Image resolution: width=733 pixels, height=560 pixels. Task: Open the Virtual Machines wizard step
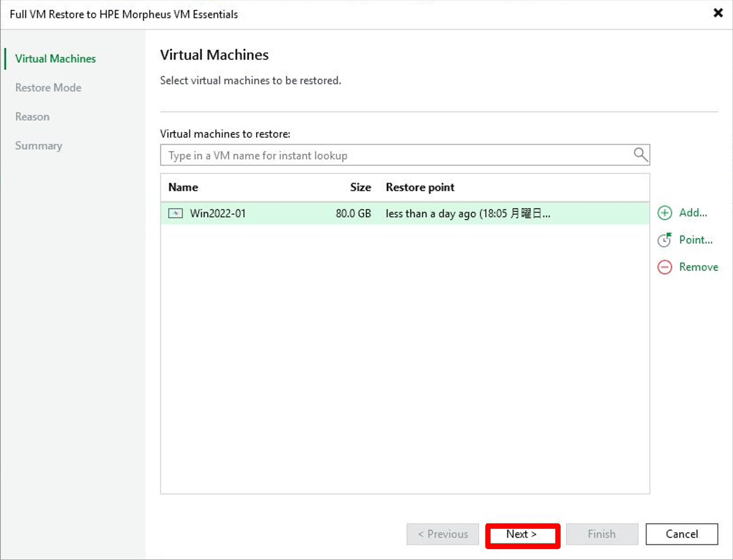(x=55, y=59)
